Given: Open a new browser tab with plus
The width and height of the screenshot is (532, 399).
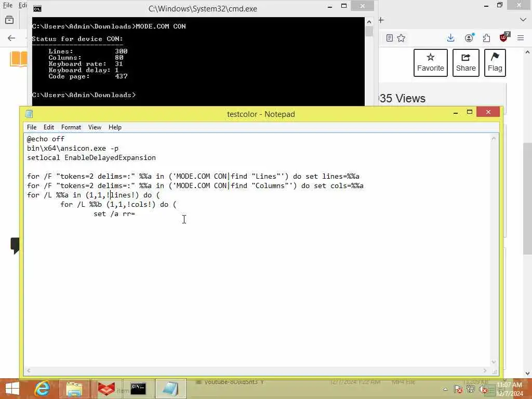Looking at the screenshot, I should point(381,20).
